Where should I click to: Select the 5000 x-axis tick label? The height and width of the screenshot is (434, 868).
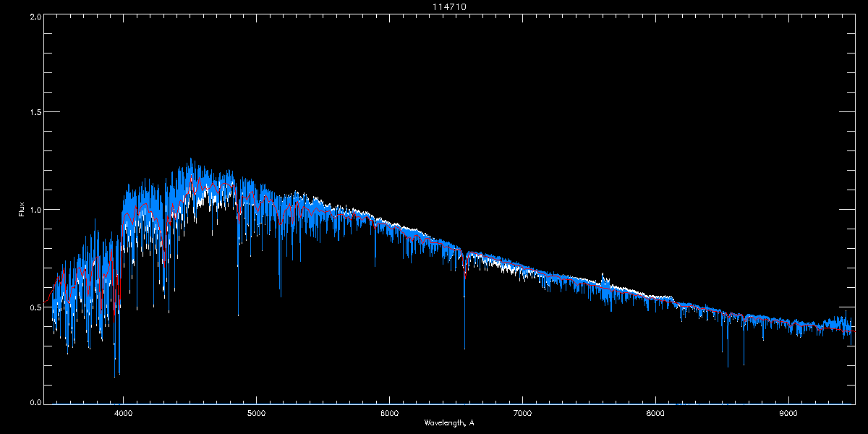click(x=256, y=414)
